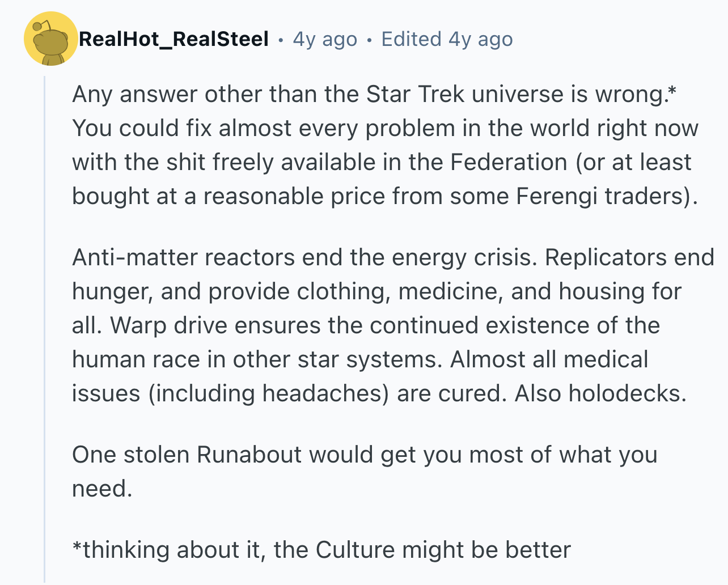The height and width of the screenshot is (585, 728).
Task: Click the word "Anti-matter" in the comment
Action: pos(134,258)
